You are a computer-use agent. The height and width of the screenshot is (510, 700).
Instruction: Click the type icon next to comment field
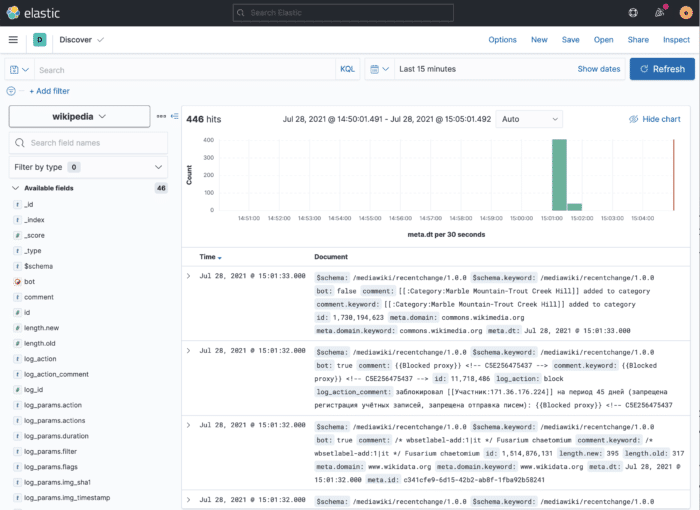(17, 297)
